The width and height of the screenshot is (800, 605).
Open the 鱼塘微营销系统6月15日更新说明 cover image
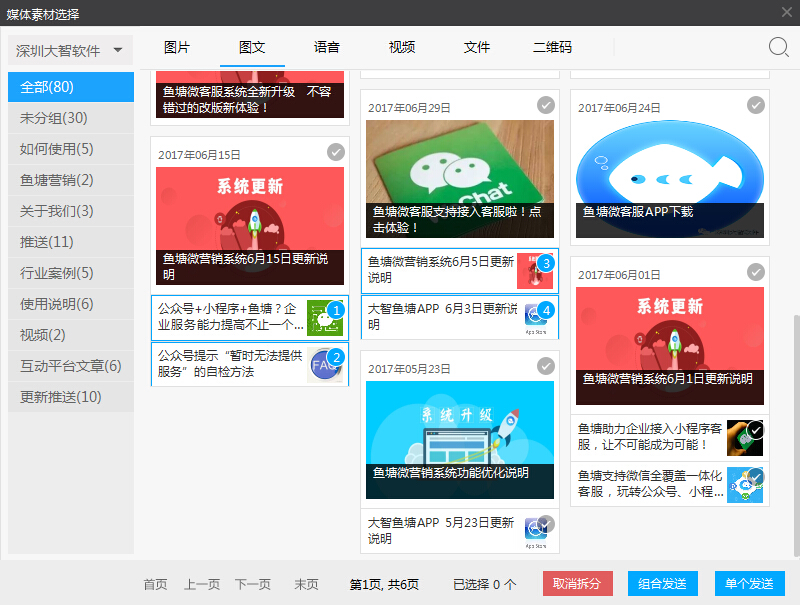(250, 226)
